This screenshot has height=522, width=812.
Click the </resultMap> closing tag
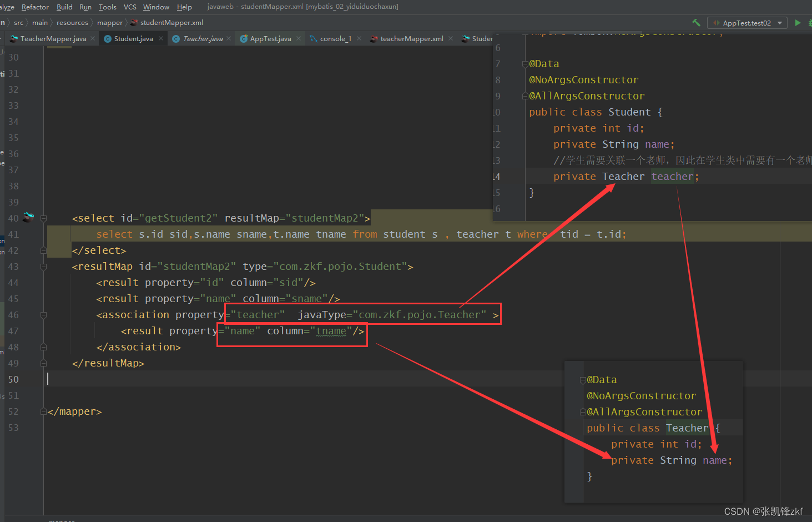tap(108, 363)
